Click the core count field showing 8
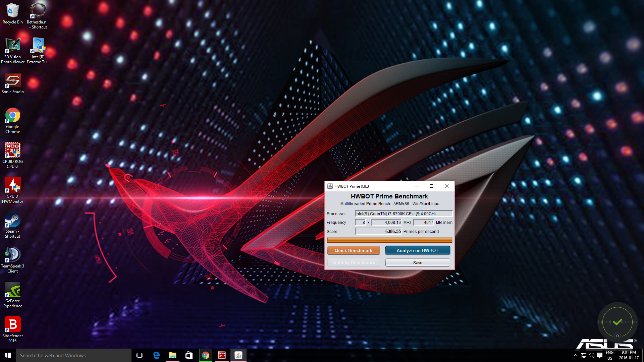The image size is (644, 362). tap(361, 222)
